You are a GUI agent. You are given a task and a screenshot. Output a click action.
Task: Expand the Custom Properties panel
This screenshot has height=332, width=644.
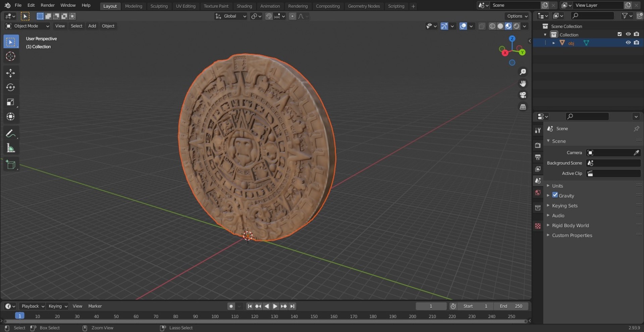click(x=572, y=236)
